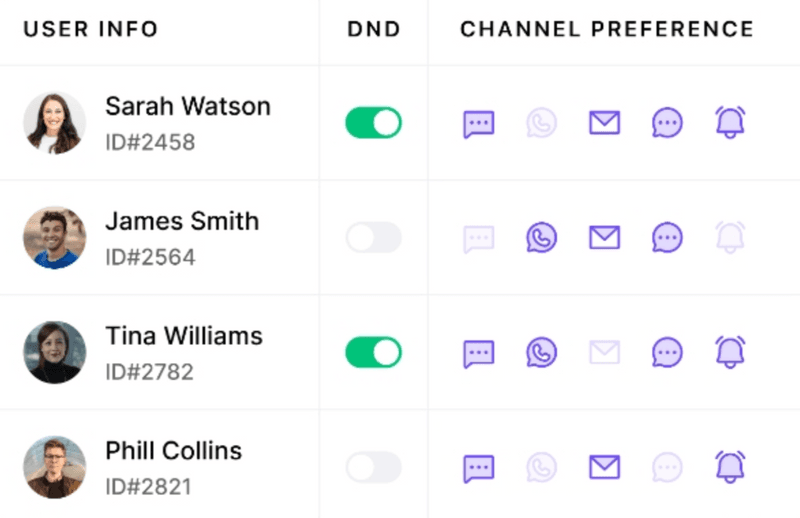The image size is (800, 518).
Task: Click the James Smith name
Action: coord(182,221)
